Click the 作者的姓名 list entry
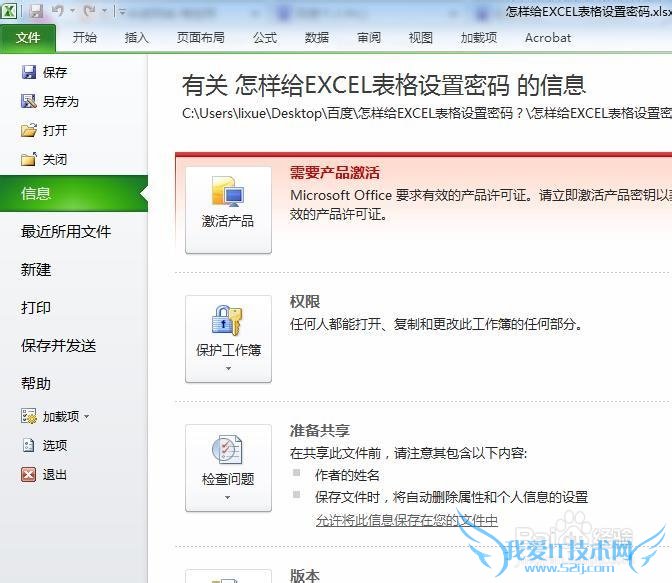 (x=347, y=475)
